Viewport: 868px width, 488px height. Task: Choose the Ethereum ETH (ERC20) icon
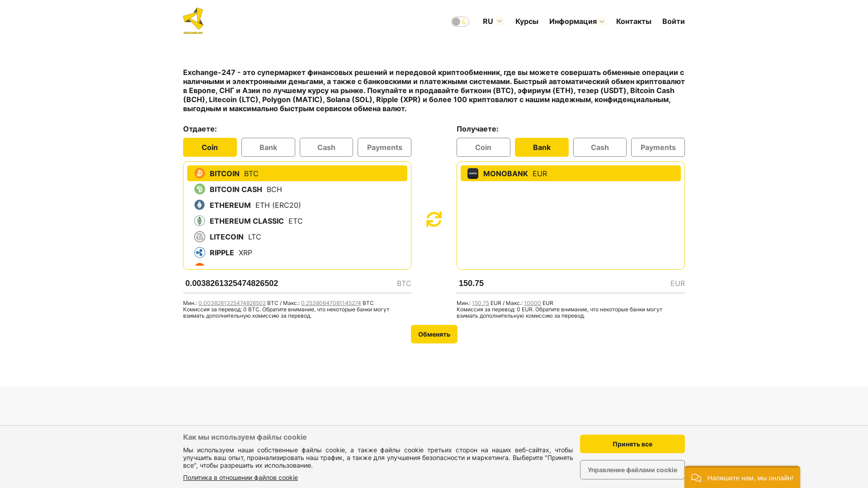[199, 205]
